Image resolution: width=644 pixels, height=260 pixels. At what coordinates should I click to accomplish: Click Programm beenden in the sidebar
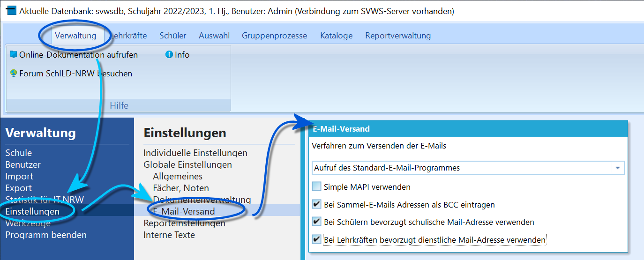click(46, 235)
